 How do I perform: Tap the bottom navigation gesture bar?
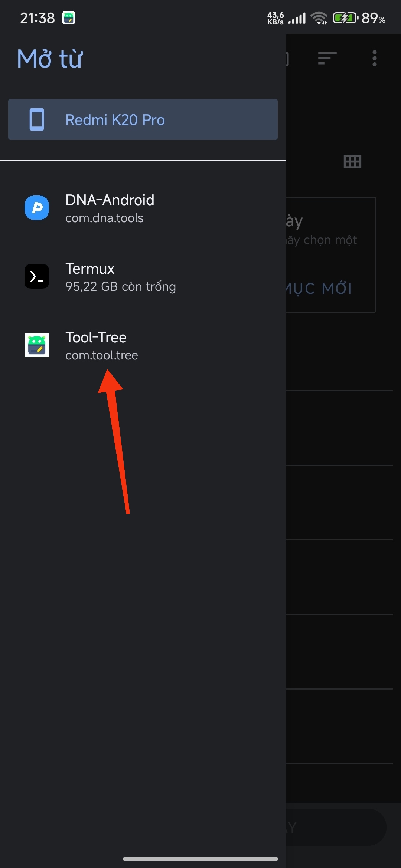[x=200, y=859]
